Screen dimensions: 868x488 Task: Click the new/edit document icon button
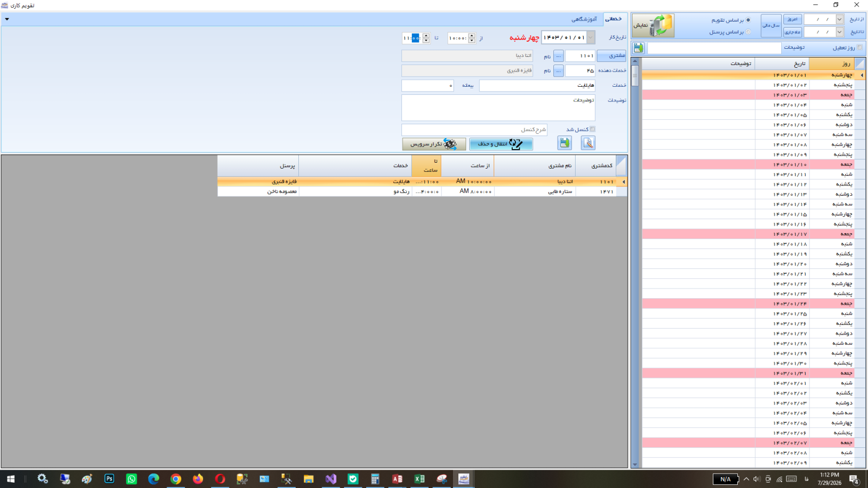(x=588, y=143)
